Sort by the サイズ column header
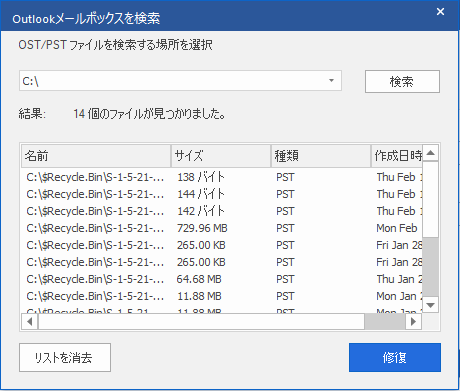This screenshot has width=460, height=391. click(x=221, y=156)
